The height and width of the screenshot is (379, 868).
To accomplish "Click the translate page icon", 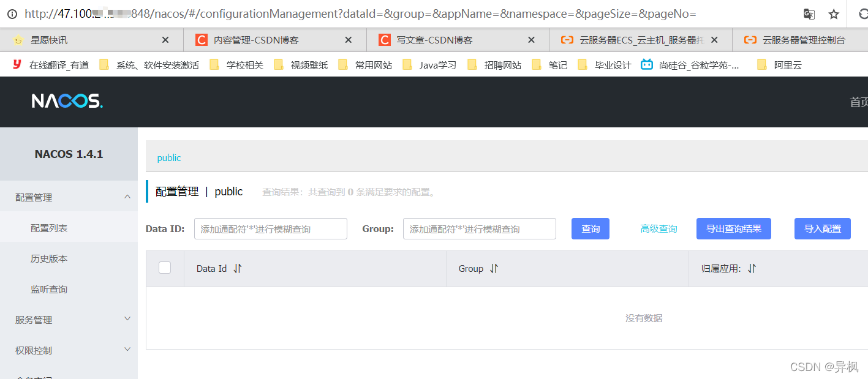I will [809, 14].
